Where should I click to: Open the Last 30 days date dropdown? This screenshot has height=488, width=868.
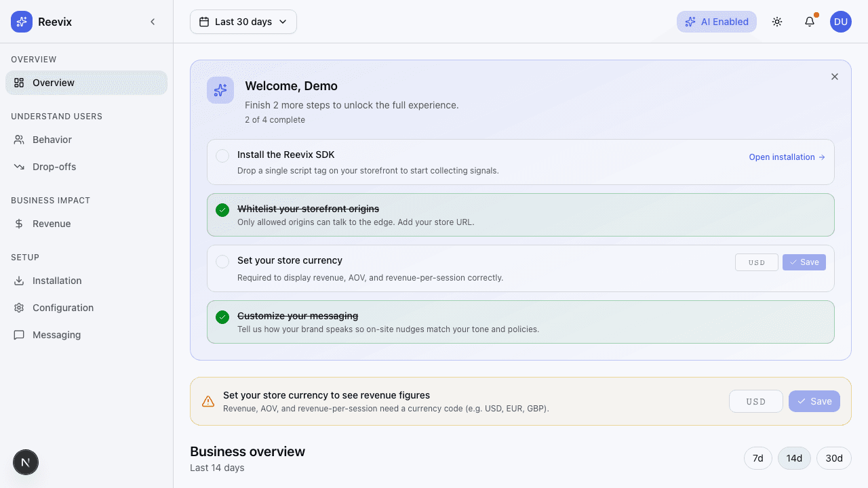point(243,22)
